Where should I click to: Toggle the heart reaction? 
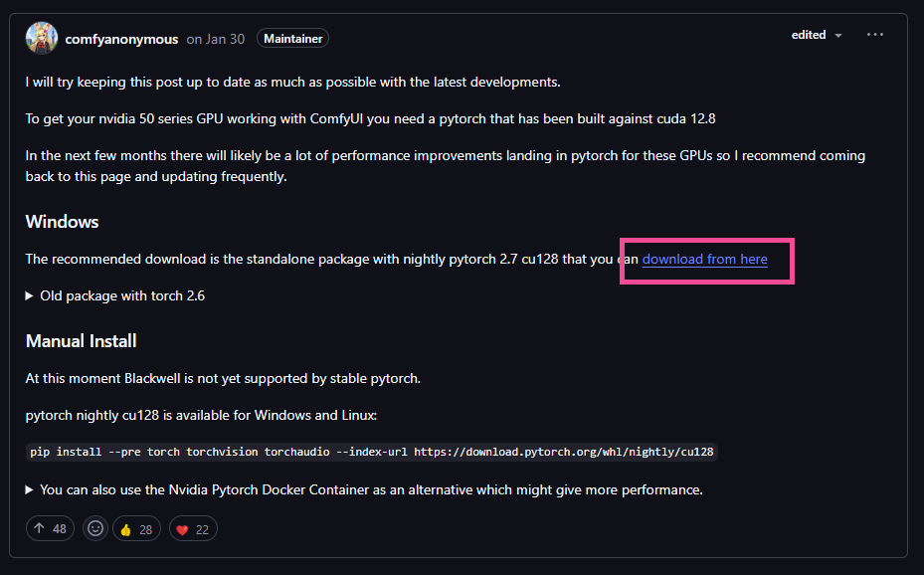click(x=193, y=529)
